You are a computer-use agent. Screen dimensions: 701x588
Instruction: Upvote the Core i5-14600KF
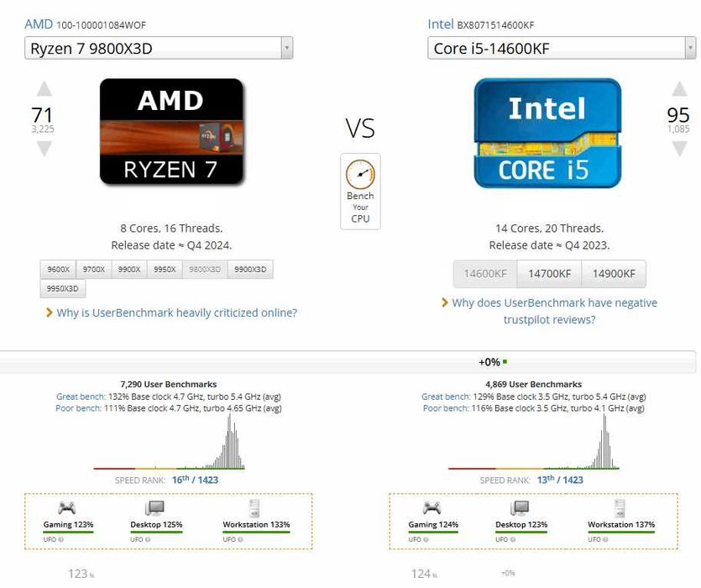(679, 89)
